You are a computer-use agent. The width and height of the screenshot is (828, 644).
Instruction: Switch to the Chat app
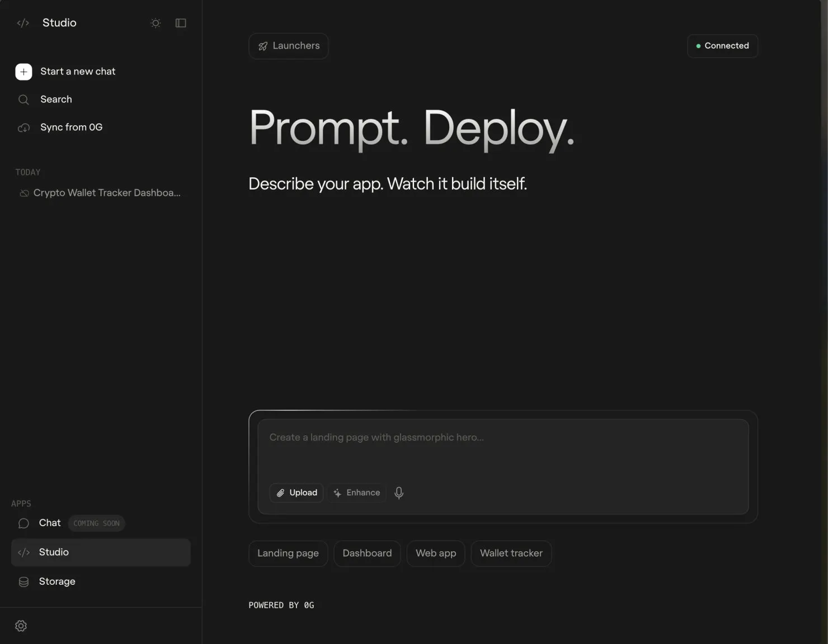[50, 523]
